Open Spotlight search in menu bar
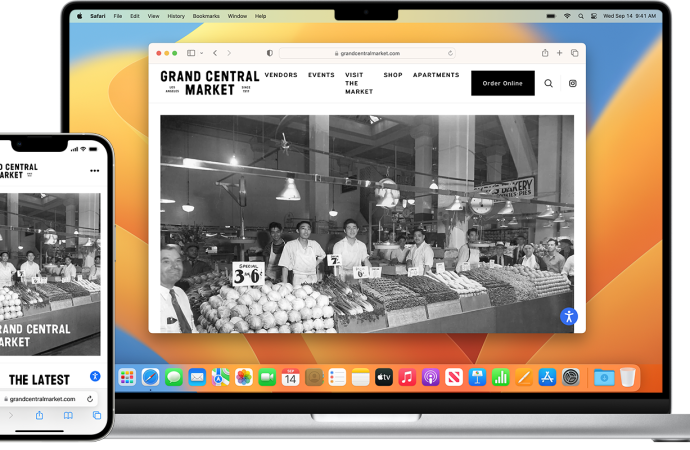The height and width of the screenshot is (450, 690). click(x=581, y=16)
